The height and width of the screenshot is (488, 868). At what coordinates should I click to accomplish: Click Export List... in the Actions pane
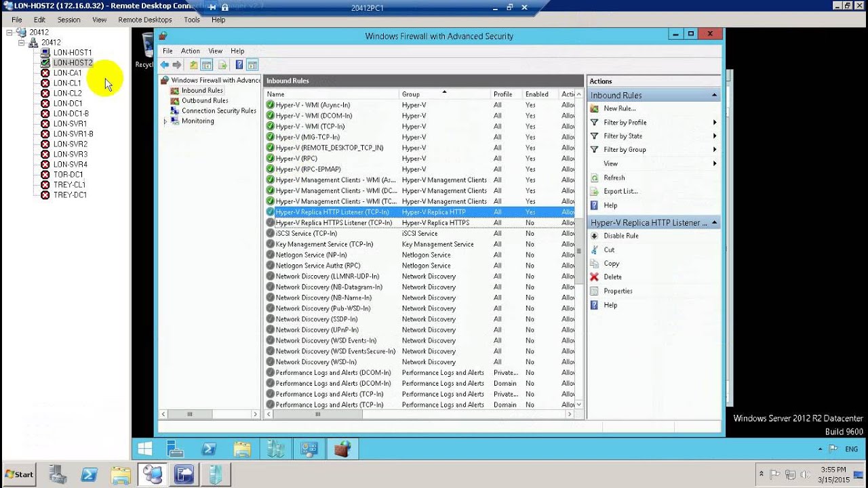coord(620,191)
